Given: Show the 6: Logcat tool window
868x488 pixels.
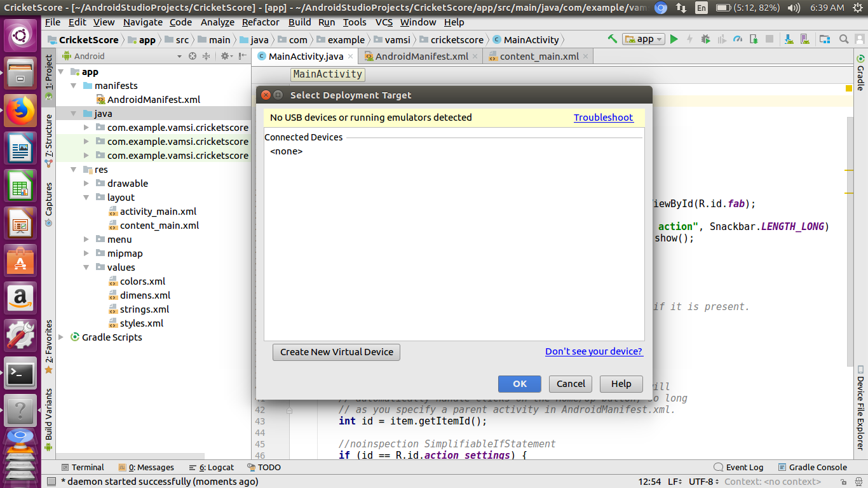Looking at the screenshot, I should point(211,467).
